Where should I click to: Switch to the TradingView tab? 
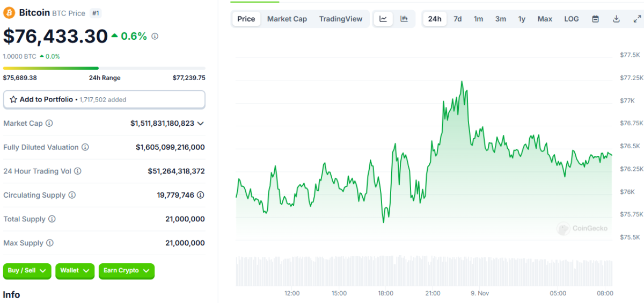(x=340, y=19)
